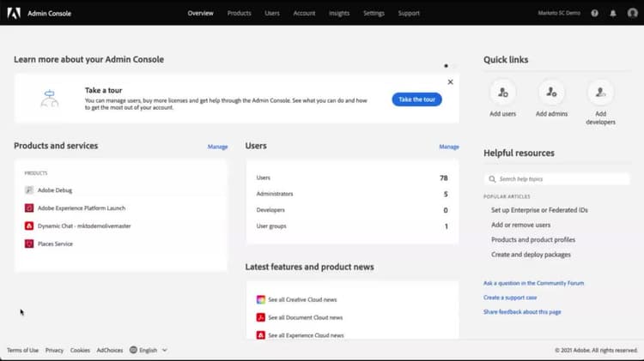Viewport: 644px width, 361px height.
Task: Click the Adobe Experience Platform Launch icon
Action: point(29,208)
